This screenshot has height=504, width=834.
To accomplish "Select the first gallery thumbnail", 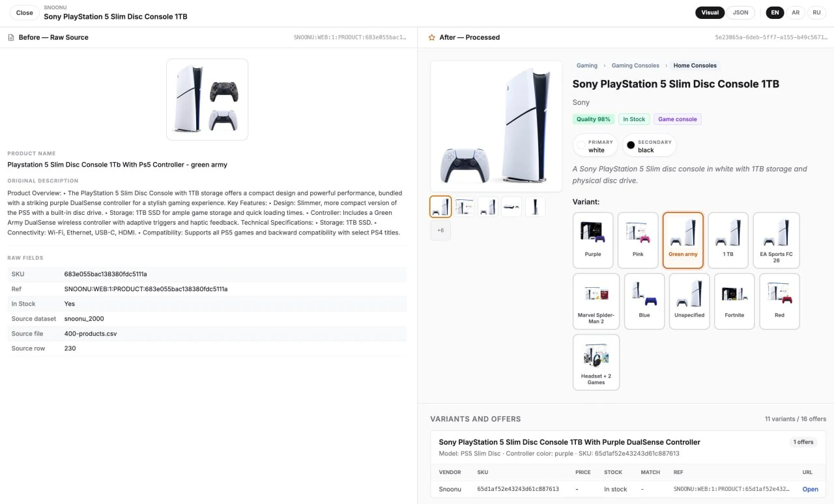I will click(440, 206).
